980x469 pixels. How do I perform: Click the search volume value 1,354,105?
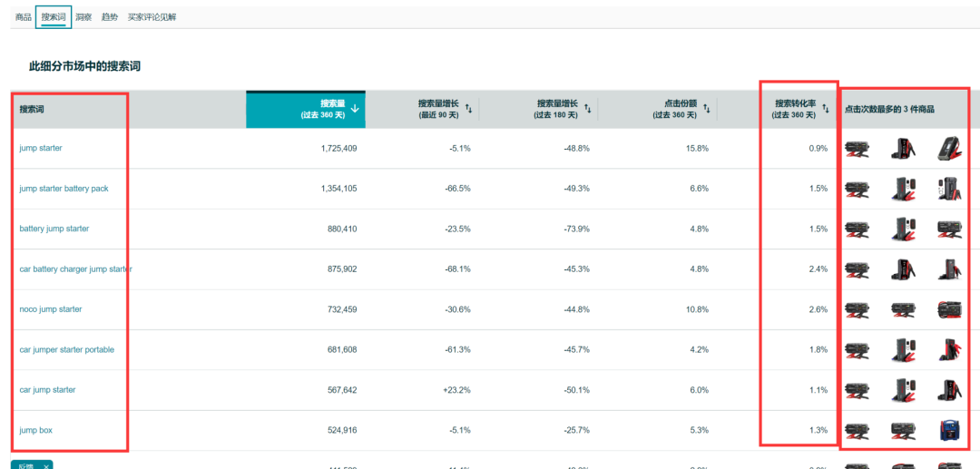coord(338,189)
